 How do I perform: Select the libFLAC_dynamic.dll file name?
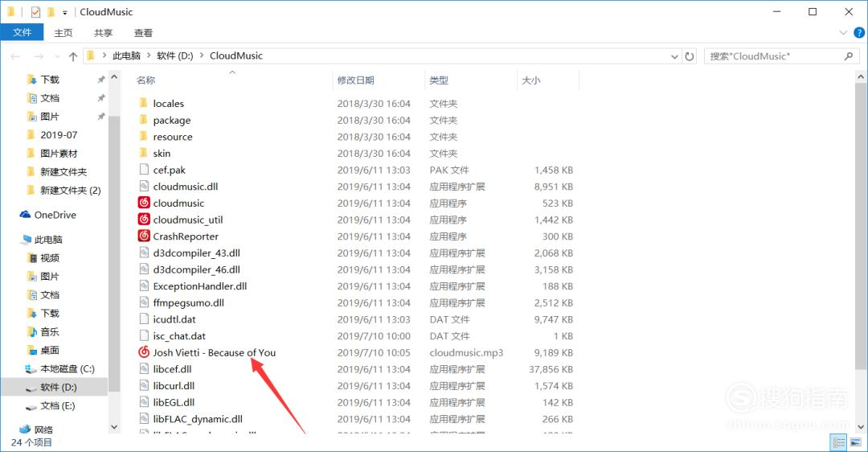(198, 419)
